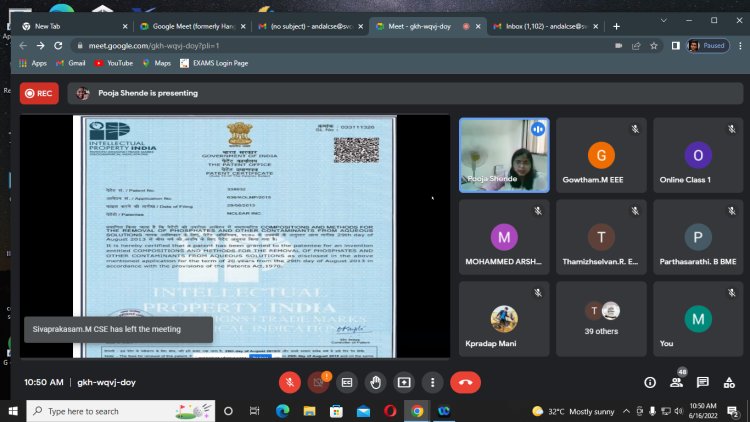
Task: Select Pooja Shende's video tile
Action: pos(504,155)
